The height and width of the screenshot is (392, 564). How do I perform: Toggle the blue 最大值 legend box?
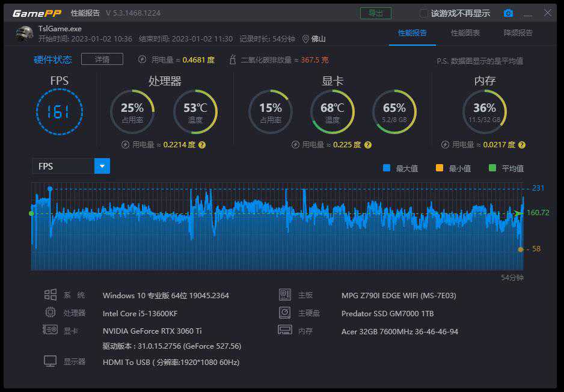pyautogui.click(x=387, y=168)
